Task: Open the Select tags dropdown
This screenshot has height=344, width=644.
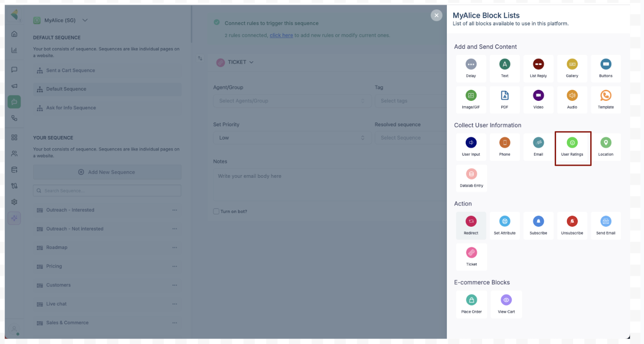Action: pyautogui.click(x=411, y=101)
